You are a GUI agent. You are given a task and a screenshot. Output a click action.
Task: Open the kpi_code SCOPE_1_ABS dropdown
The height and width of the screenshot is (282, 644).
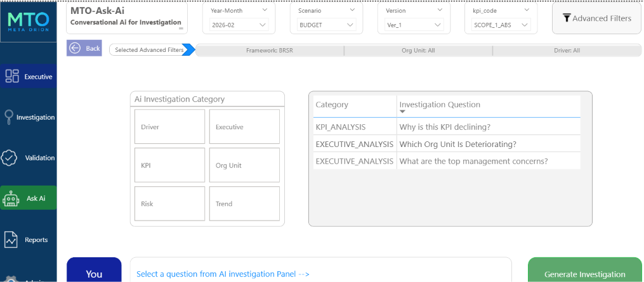[501, 25]
